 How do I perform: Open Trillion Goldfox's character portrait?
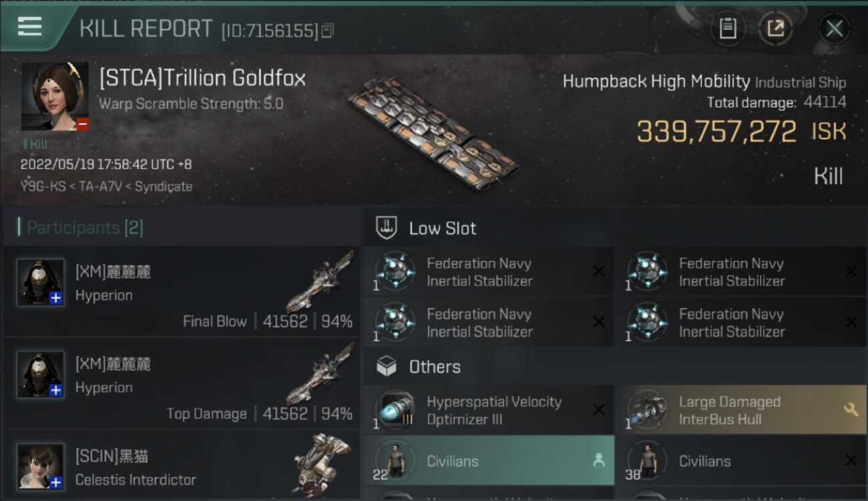coord(55,96)
